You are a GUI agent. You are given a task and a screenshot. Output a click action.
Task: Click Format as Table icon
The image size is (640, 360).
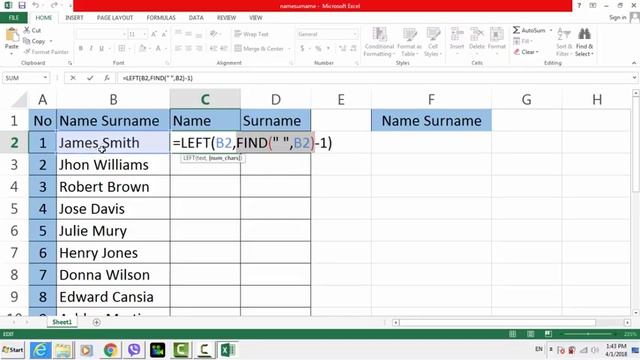(x=409, y=34)
